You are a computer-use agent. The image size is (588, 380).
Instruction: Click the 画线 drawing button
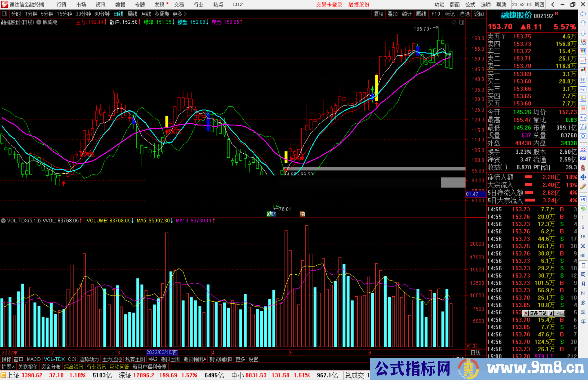point(421,14)
